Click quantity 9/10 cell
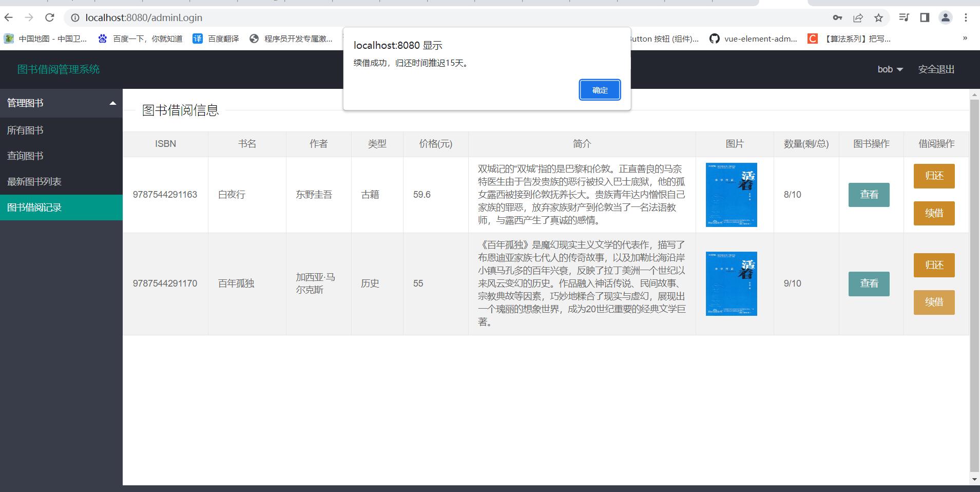The width and height of the screenshot is (980, 492). tap(806, 283)
